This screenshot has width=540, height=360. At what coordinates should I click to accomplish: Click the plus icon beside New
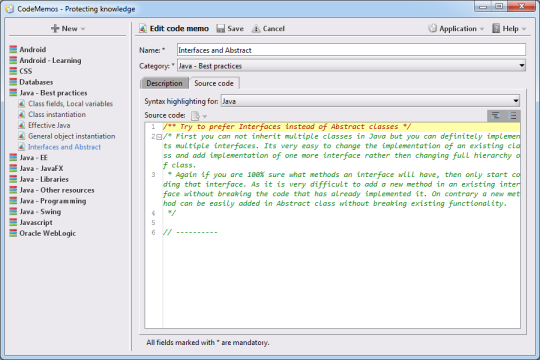pos(55,29)
